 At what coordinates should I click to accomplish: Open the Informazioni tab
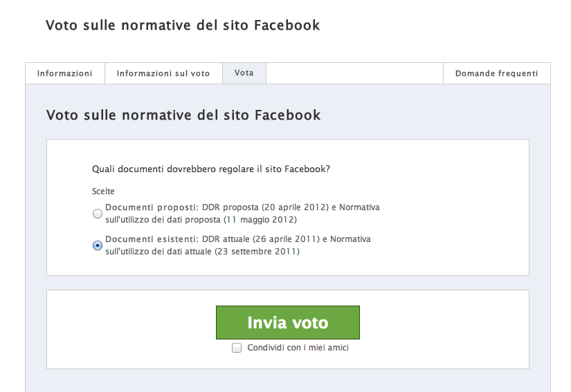pos(64,73)
